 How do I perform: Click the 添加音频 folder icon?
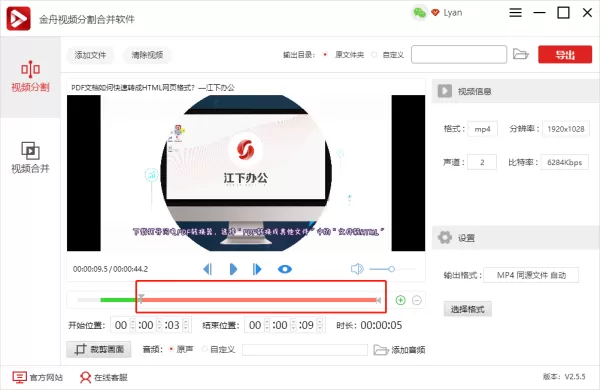click(x=381, y=349)
